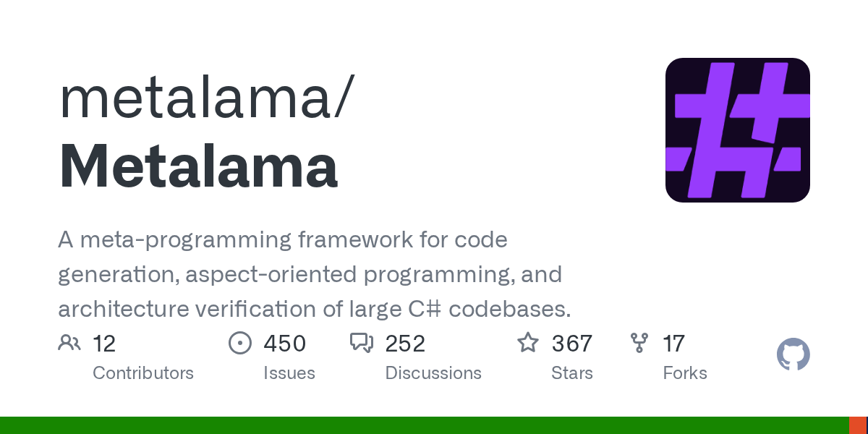
Task: Click the Contributors people icon
Action: tap(69, 343)
